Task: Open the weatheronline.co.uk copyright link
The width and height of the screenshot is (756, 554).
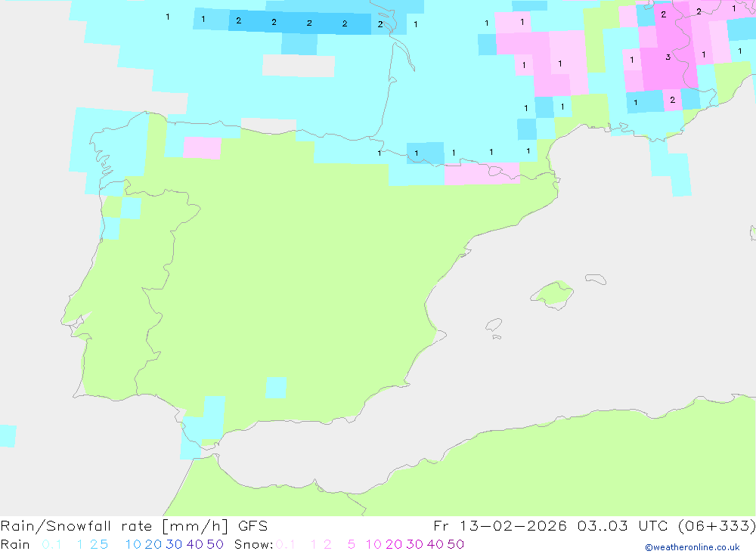Action: coord(692,547)
